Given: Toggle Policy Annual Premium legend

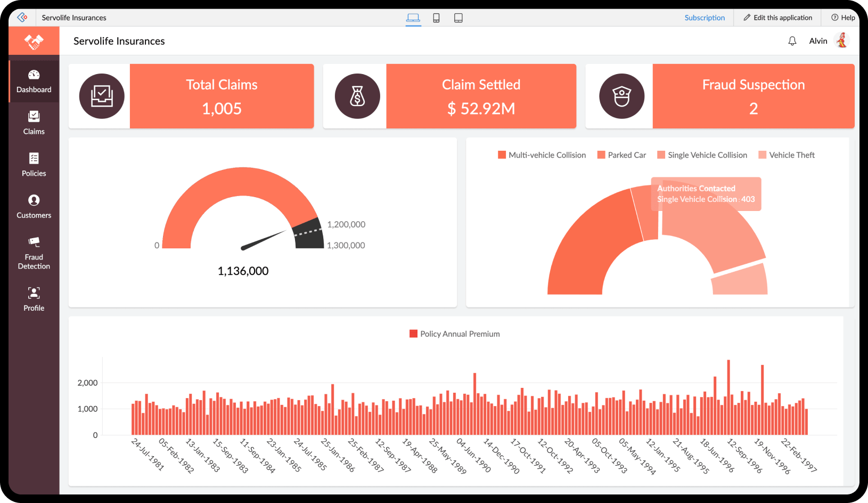Looking at the screenshot, I should pos(454,334).
